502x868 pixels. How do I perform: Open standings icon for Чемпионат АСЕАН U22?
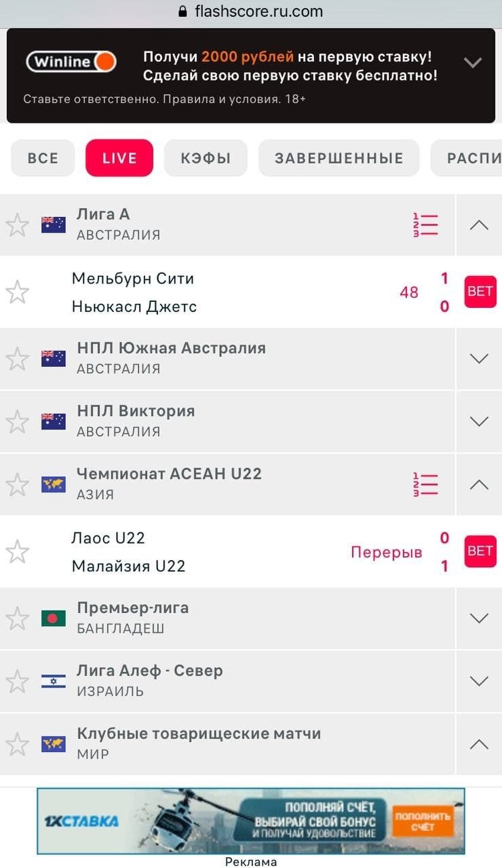coord(425,484)
